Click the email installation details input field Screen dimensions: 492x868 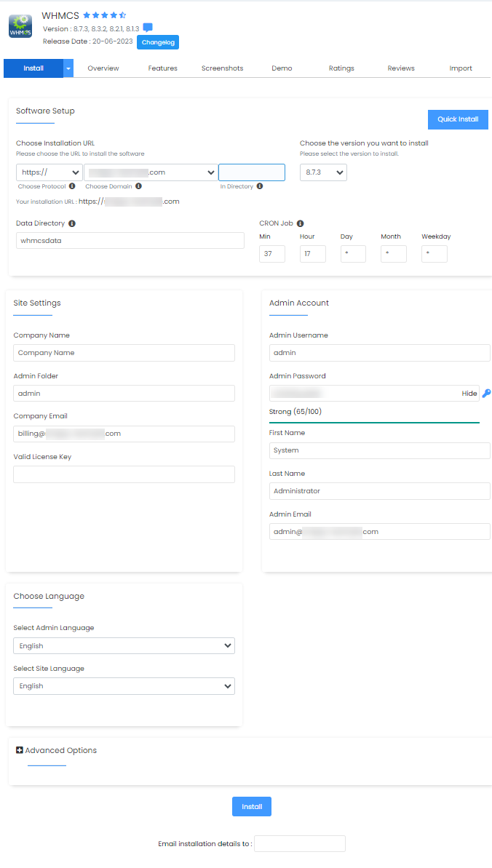click(x=298, y=843)
